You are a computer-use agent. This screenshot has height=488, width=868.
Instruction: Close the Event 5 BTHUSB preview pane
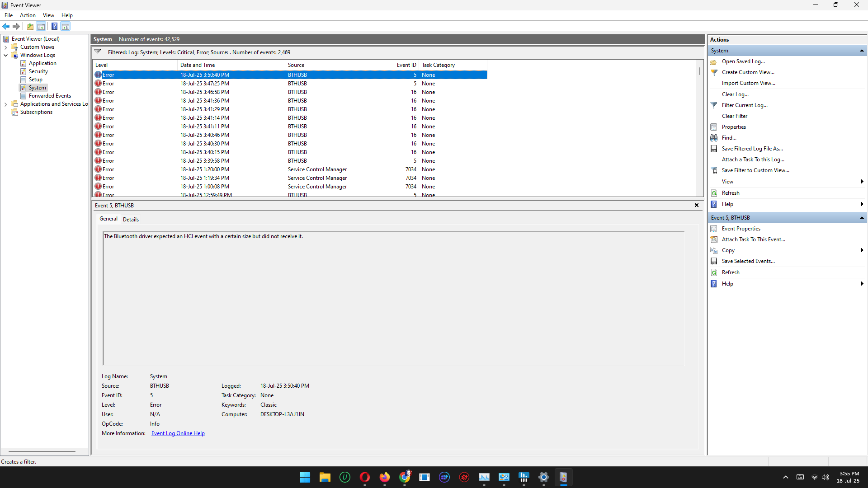[697, 205]
